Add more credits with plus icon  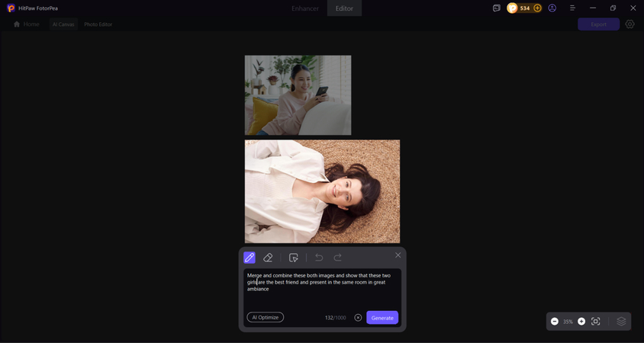(537, 8)
